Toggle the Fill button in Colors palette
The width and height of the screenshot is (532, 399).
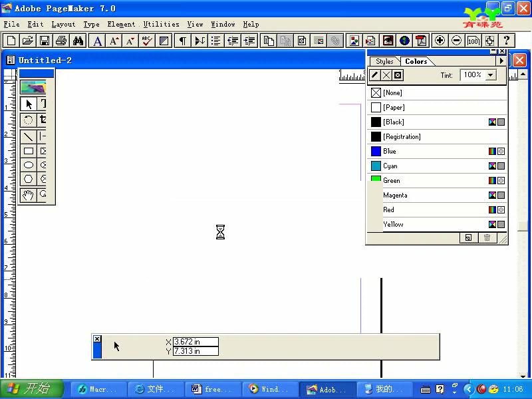(x=386, y=75)
